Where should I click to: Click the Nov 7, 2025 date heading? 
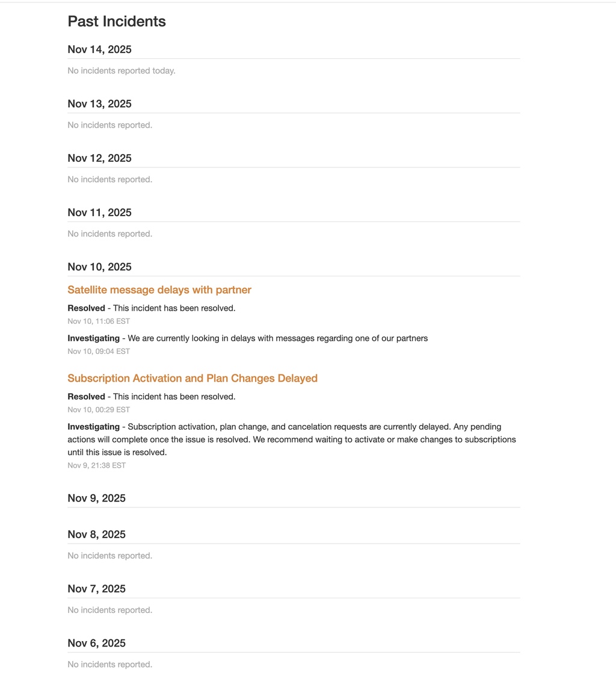click(x=96, y=589)
